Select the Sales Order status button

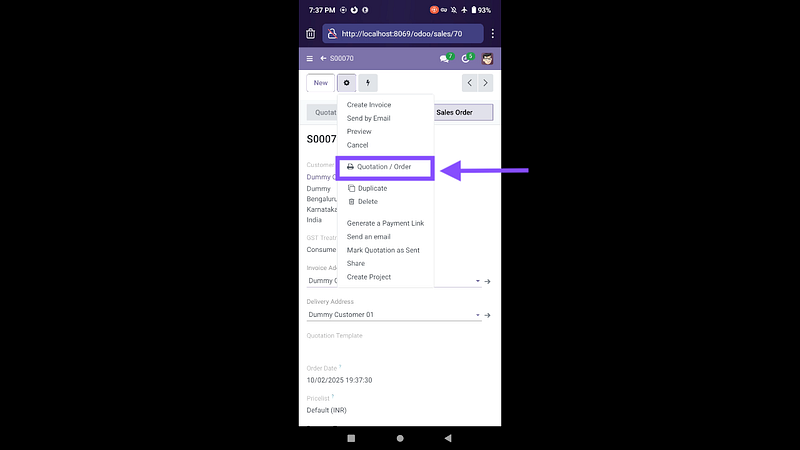pyautogui.click(x=462, y=113)
